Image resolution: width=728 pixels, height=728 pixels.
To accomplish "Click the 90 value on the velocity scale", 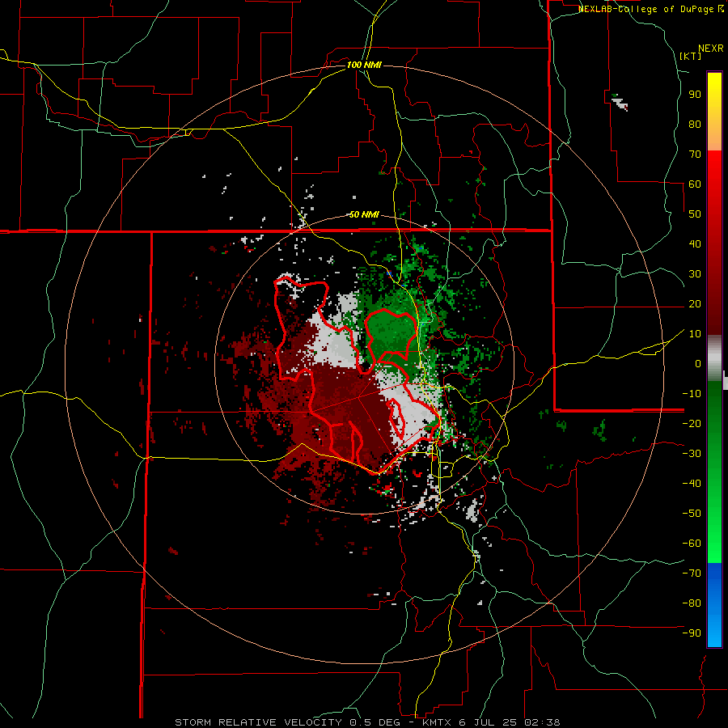I will point(695,95).
